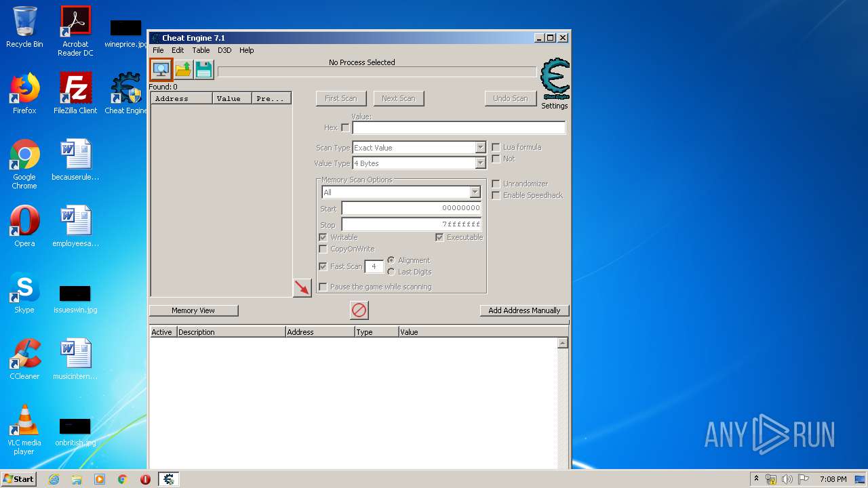The image size is (868, 488).
Task: Open the File menu
Action: [158, 50]
